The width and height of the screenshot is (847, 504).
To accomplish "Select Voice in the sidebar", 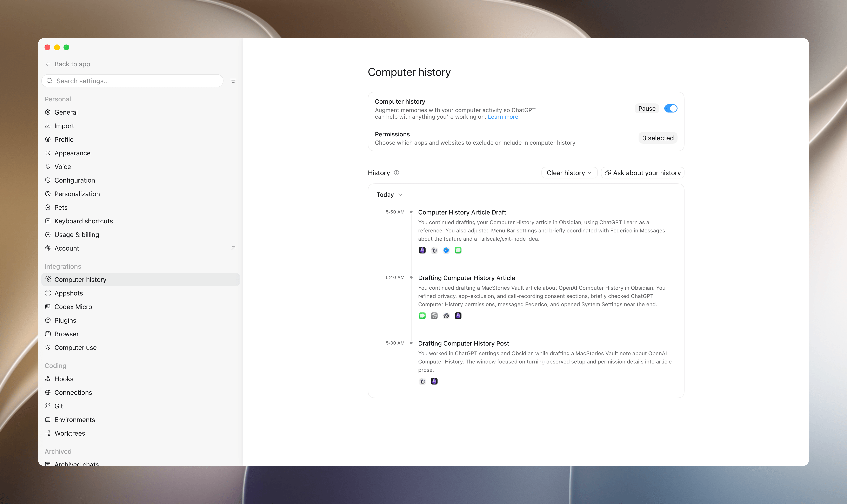I will pyautogui.click(x=140, y=167).
